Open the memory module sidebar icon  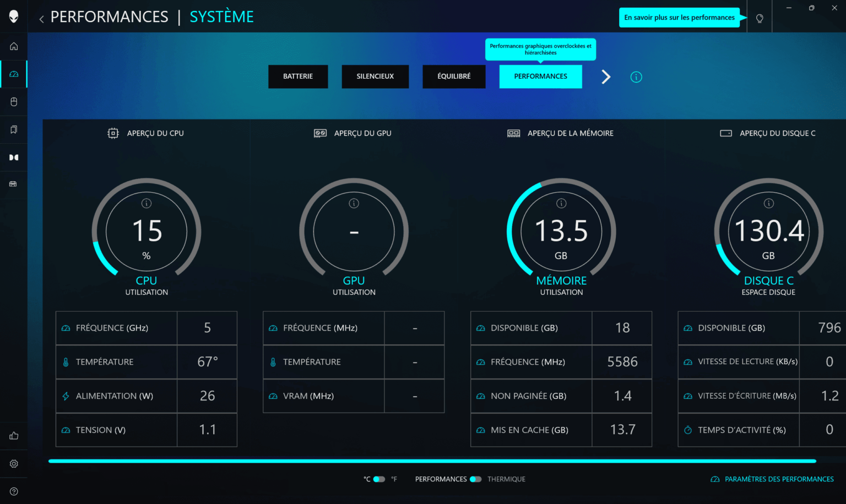pos(13,184)
